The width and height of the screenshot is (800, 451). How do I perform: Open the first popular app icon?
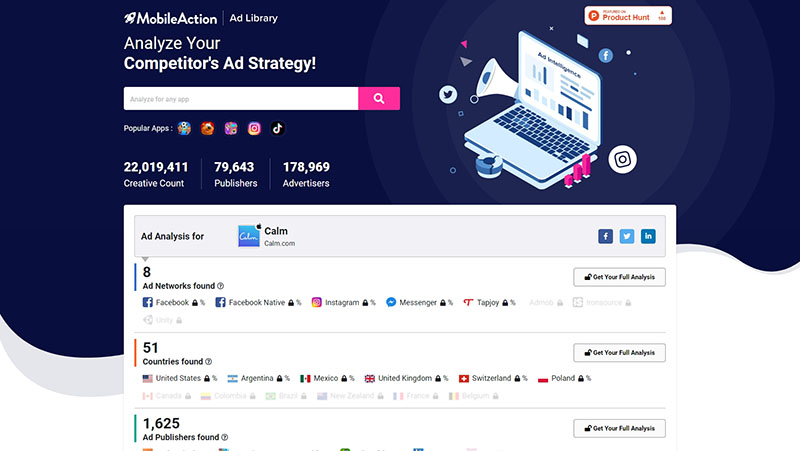[184, 128]
